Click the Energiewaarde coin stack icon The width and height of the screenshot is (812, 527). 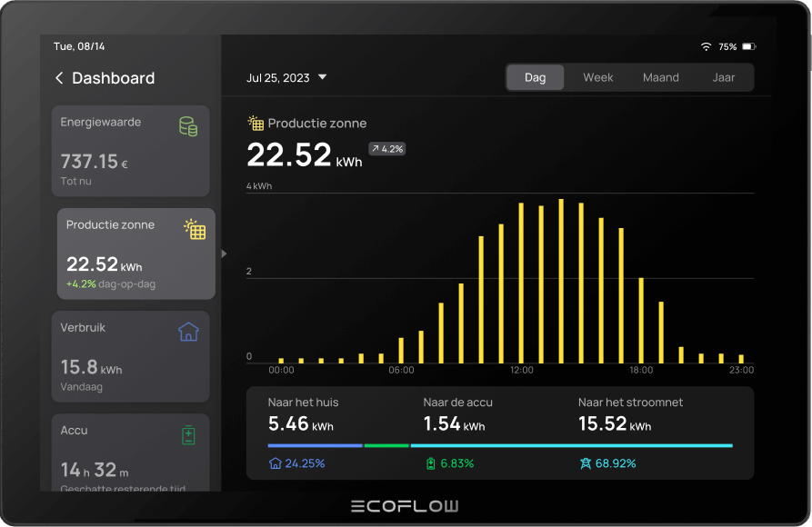tap(188, 126)
